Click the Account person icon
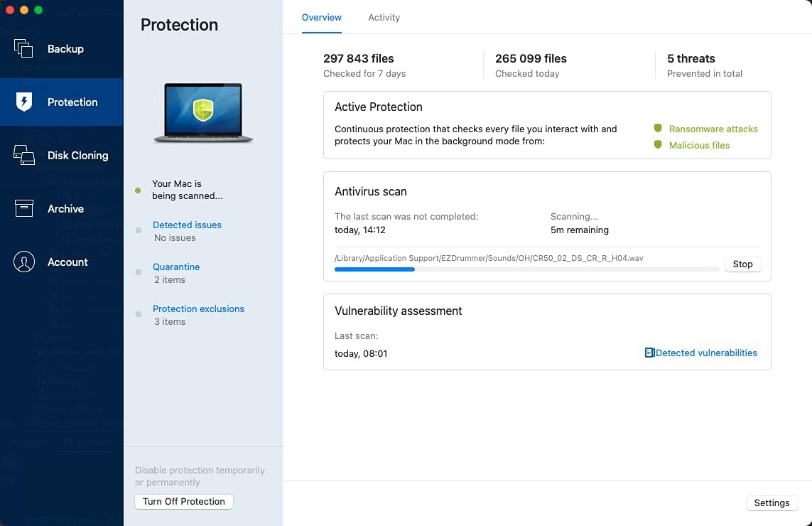812x526 pixels. pos(24,262)
